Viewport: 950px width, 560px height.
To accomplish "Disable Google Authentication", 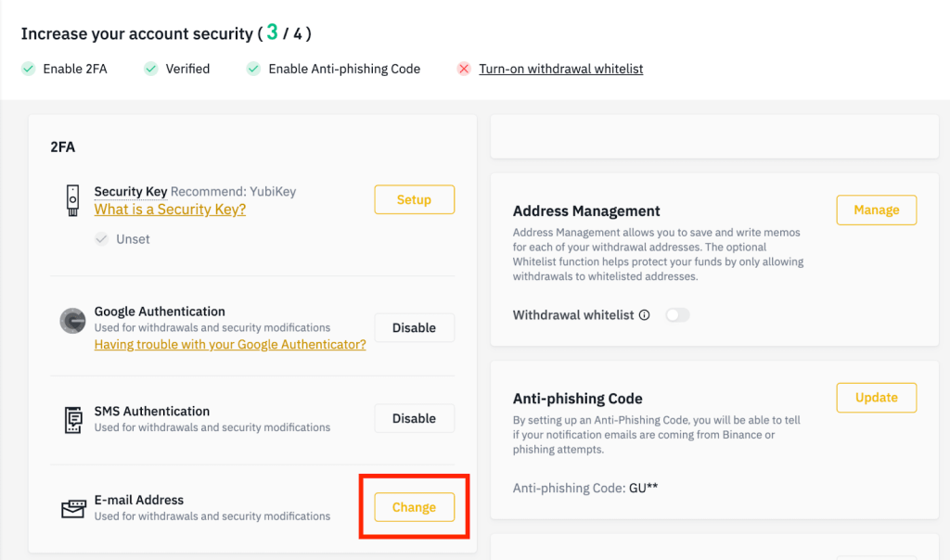I will (414, 327).
